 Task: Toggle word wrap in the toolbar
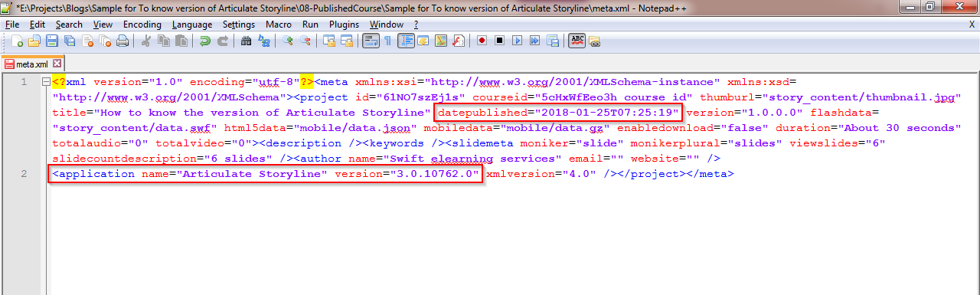point(370,40)
